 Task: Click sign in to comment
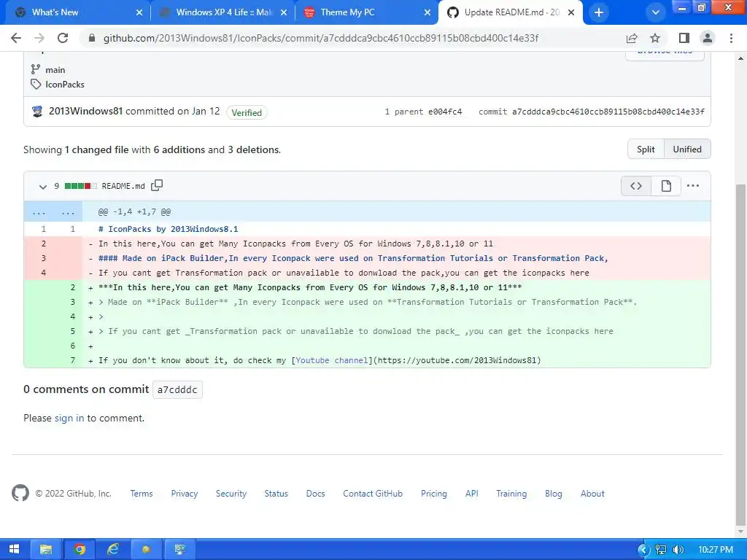pyautogui.click(x=69, y=418)
